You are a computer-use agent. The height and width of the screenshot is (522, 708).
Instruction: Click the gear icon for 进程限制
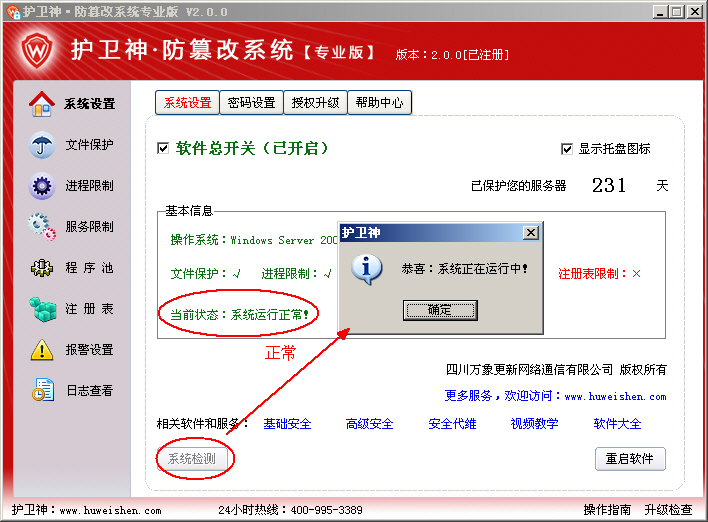click(42, 186)
